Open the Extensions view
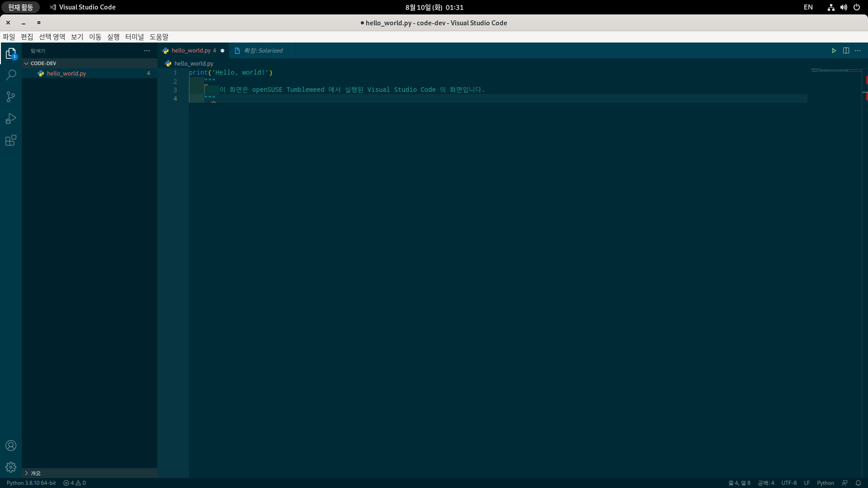This screenshot has height=488, width=868. [x=11, y=140]
